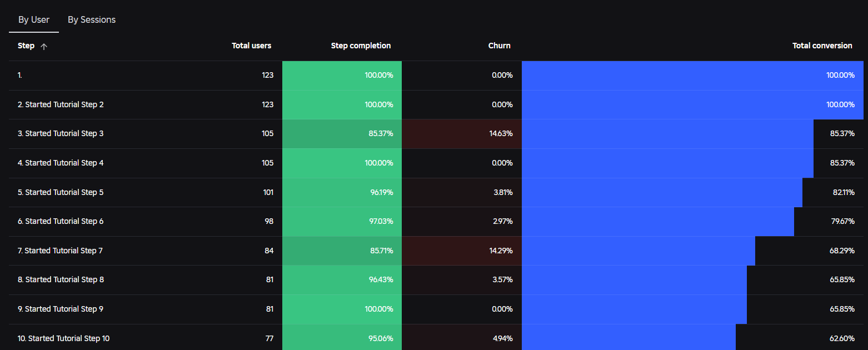
Task: Click the 14.29% churn cell
Action: 462,251
